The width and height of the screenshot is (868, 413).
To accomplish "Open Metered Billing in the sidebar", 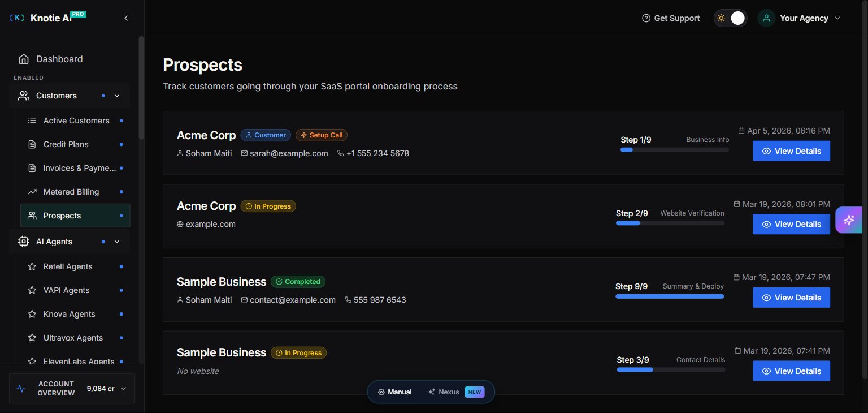I will point(75,192).
